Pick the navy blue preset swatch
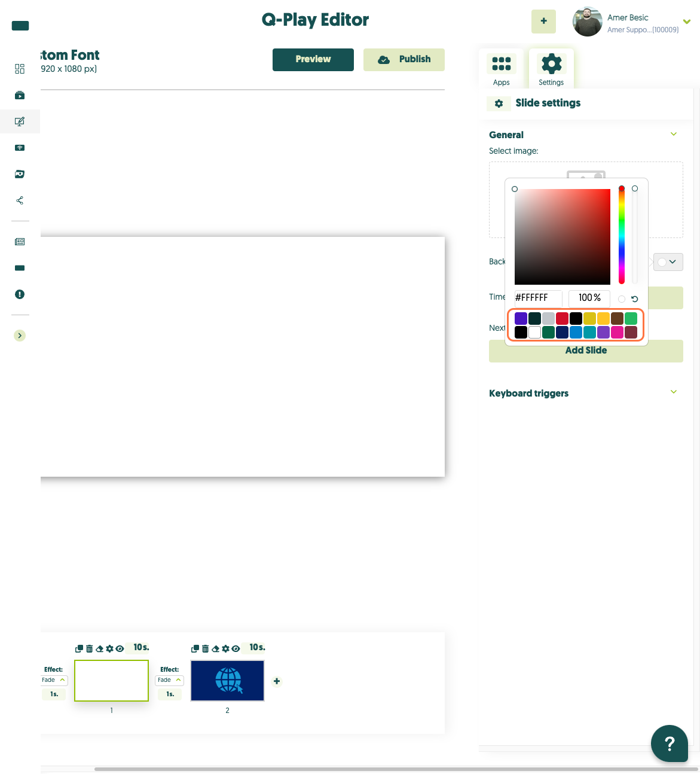The height and width of the screenshot is (774, 700). [563, 333]
